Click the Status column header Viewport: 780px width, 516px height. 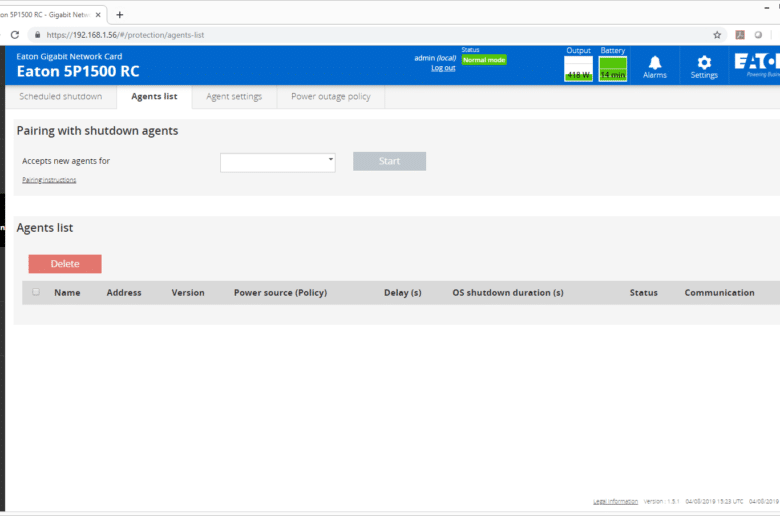point(644,293)
